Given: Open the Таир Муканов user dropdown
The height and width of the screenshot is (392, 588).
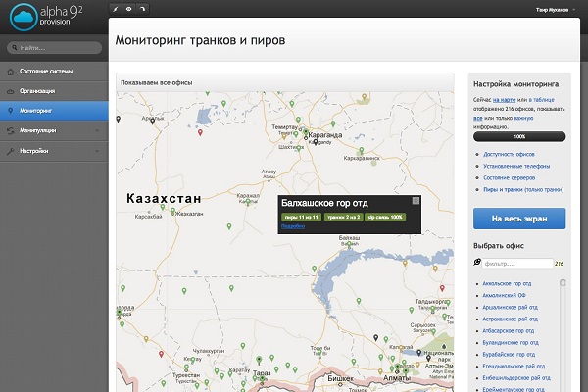Looking at the screenshot, I should click(556, 10).
